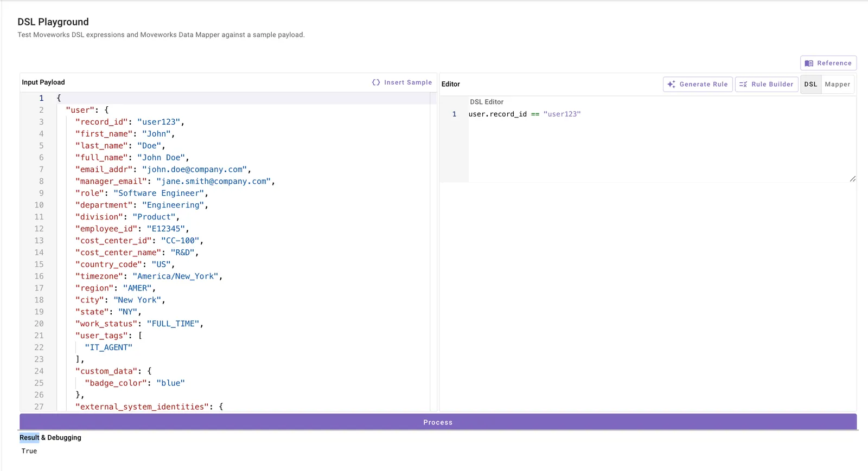Insert a sample payload
Screen dimensions: 868x471
[402, 82]
